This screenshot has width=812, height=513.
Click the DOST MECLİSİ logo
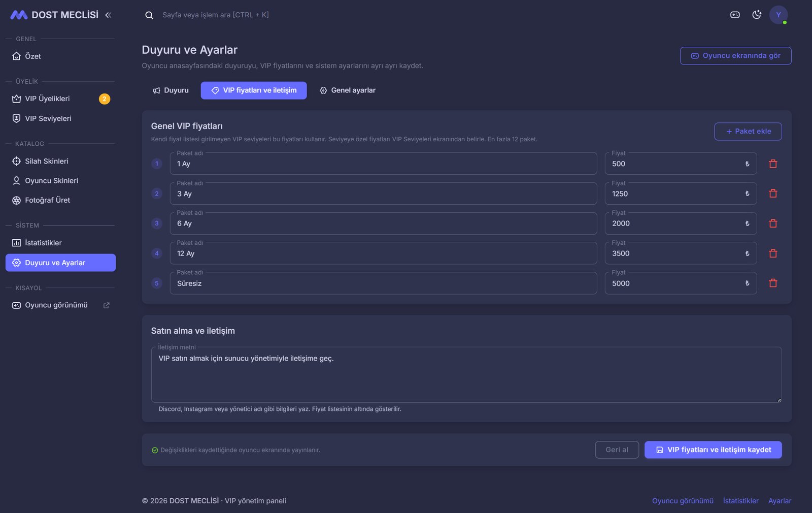[54, 15]
